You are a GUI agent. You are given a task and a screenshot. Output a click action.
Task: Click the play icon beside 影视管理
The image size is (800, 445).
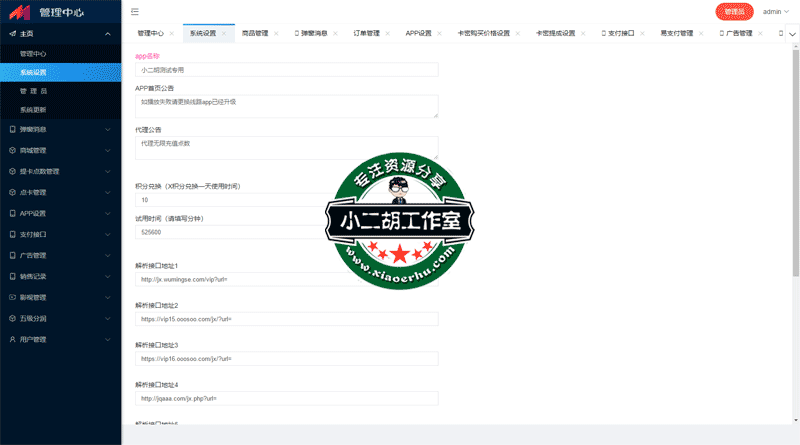[13, 297]
